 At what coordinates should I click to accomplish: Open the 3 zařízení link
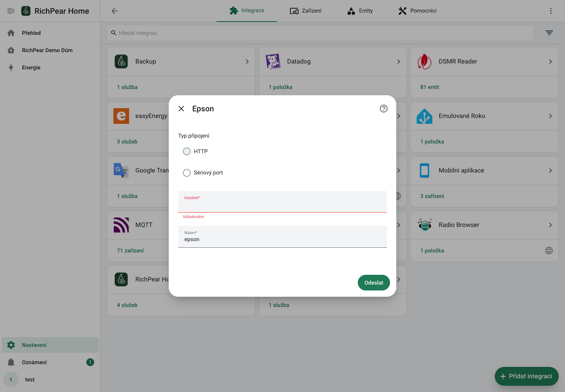432,196
